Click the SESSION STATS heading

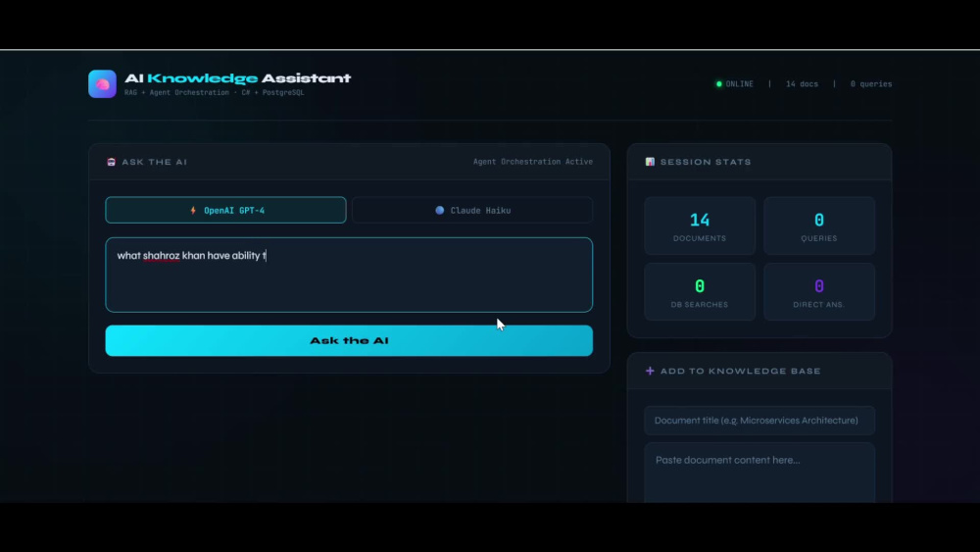706,162
